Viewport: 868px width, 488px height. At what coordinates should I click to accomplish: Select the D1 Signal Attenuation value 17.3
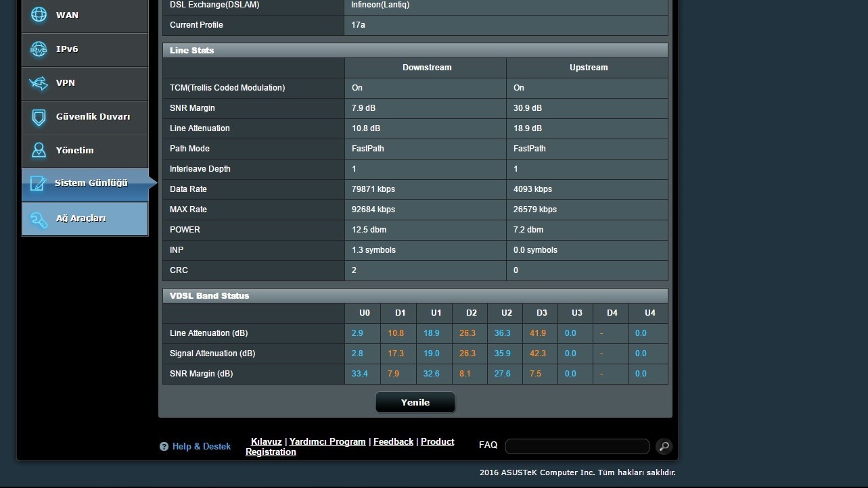(x=396, y=353)
